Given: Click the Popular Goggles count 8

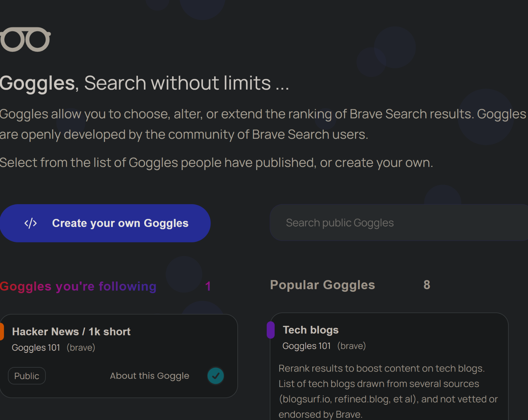Looking at the screenshot, I should pos(427,285).
